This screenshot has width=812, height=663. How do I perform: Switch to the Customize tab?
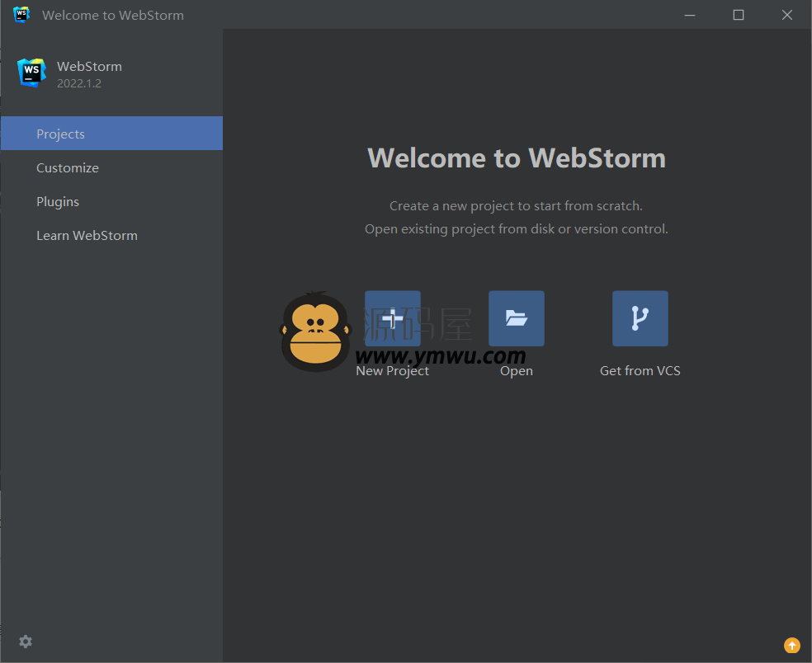[112, 167]
